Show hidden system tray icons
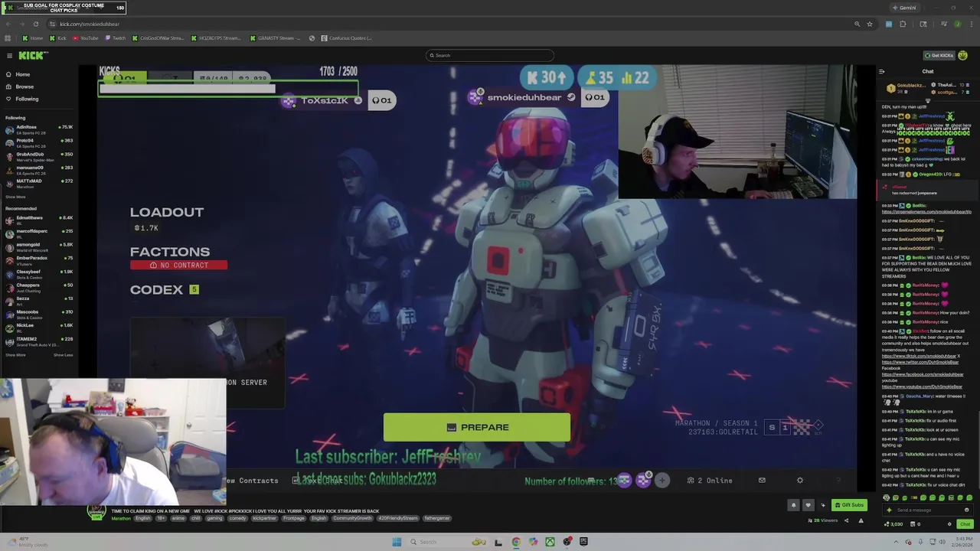Image resolution: width=980 pixels, height=551 pixels. (894, 542)
